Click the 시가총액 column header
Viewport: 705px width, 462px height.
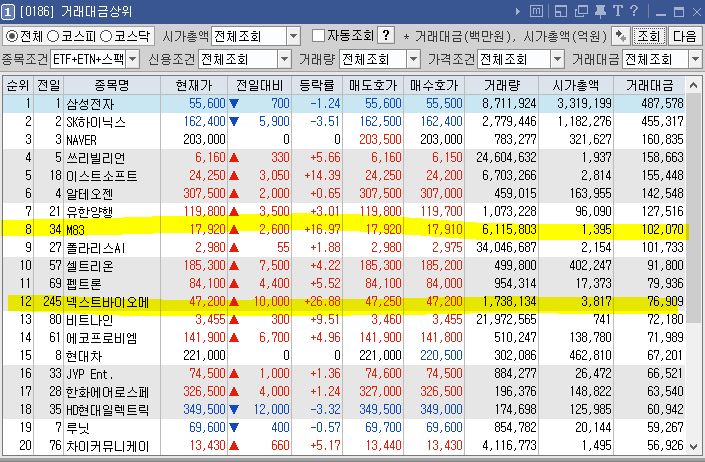[x=576, y=85]
